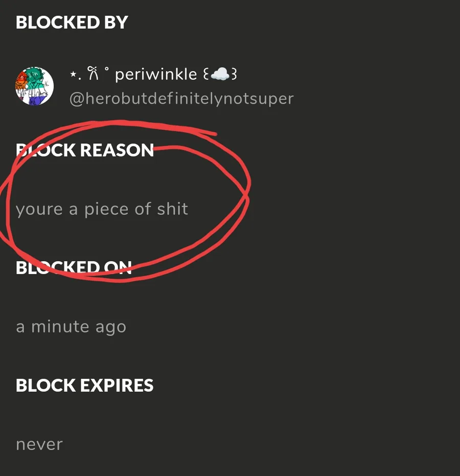460x476 pixels.
Task: Click the BLOCK REASON heading
Action: coord(85,150)
